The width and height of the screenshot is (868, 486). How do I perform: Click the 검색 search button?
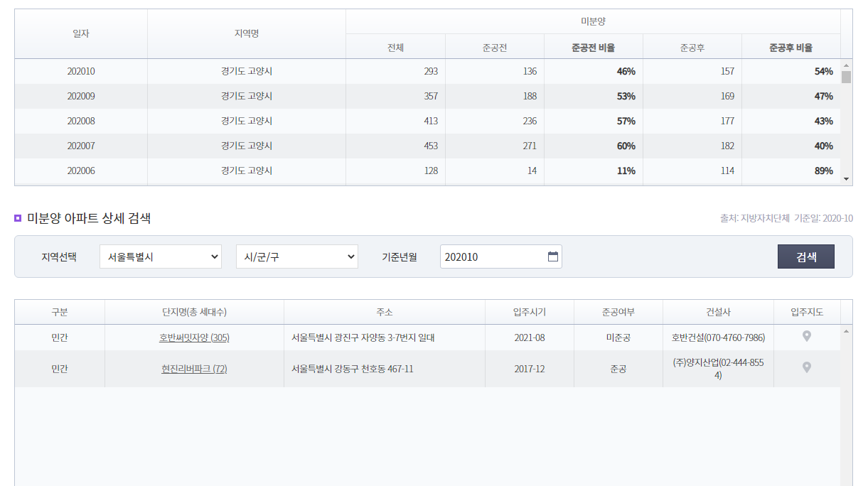pyautogui.click(x=806, y=256)
